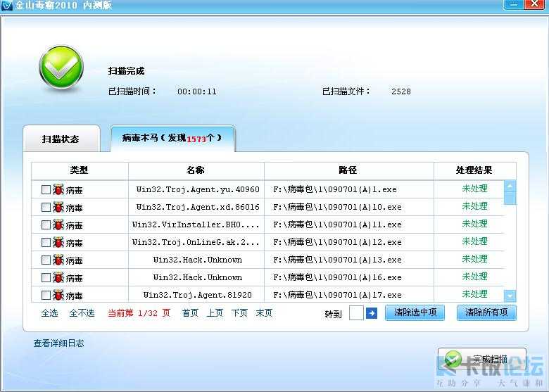
Task: Click 未处理 status in 090701(A)1.exe row
Action: [474, 189]
